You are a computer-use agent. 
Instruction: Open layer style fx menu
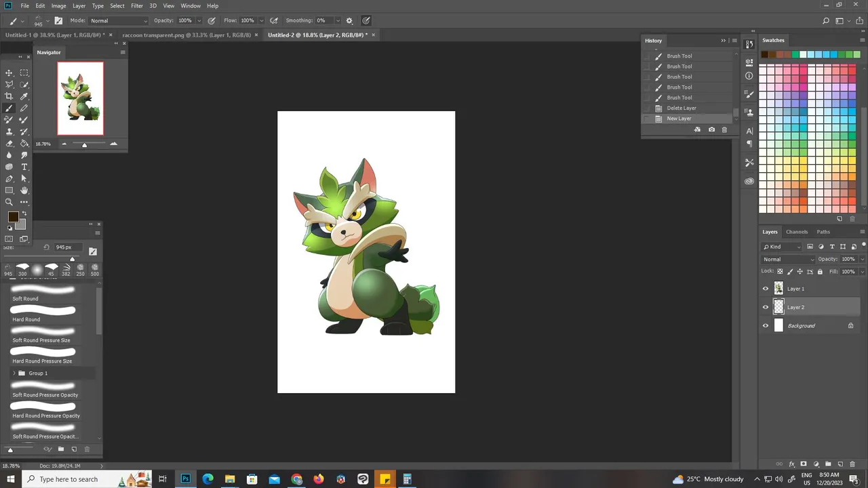coord(792,464)
